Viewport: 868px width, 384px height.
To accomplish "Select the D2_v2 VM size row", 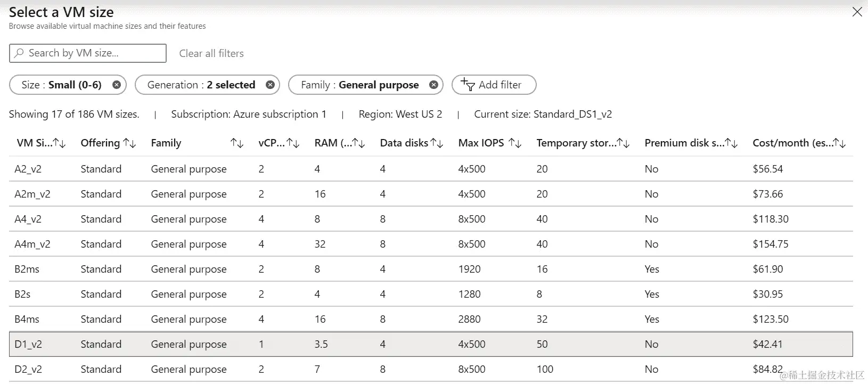I will tap(431, 369).
